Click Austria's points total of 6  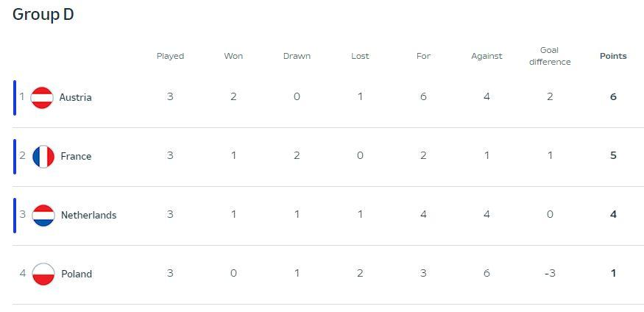pyautogui.click(x=613, y=97)
